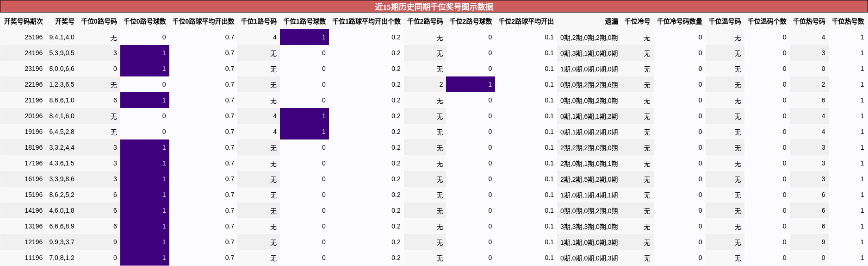Viewport: 868px width, 266px height.
Task: Click the title 近15期历史同期千位奖号图示数据
Action: coord(434,6)
